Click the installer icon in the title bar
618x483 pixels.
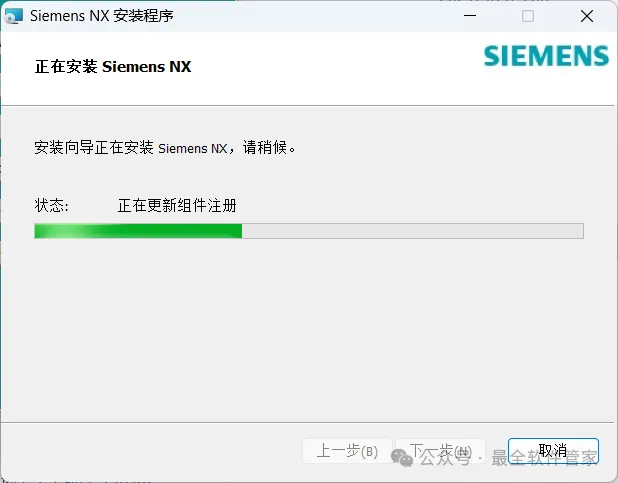point(13,16)
